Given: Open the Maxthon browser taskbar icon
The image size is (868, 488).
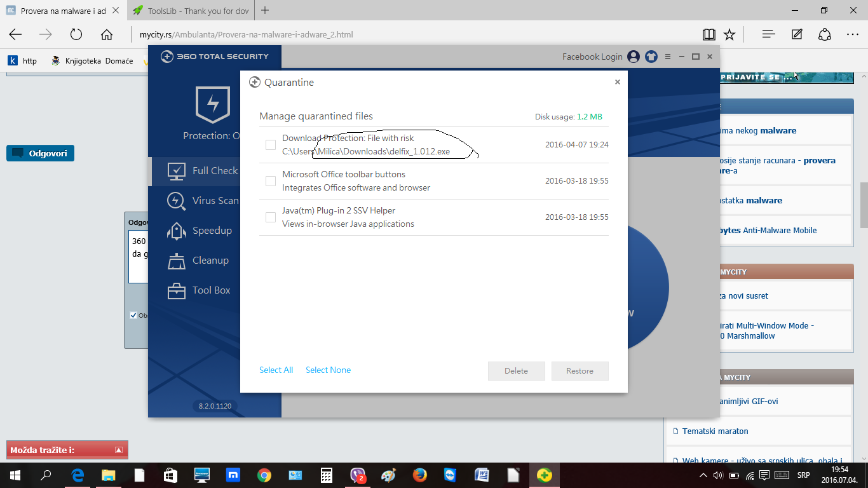Looking at the screenshot, I should [233, 475].
